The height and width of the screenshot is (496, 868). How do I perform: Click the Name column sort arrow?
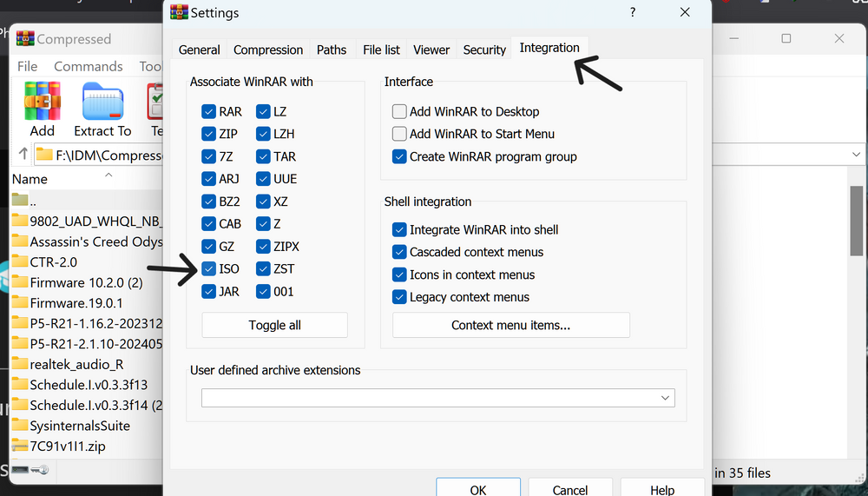click(x=108, y=175)
